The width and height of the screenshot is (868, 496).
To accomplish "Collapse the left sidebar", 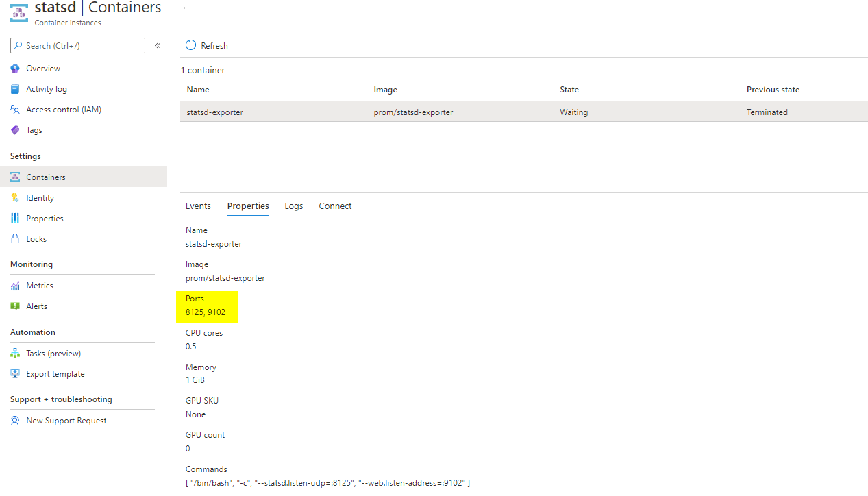I will point(157,45).
